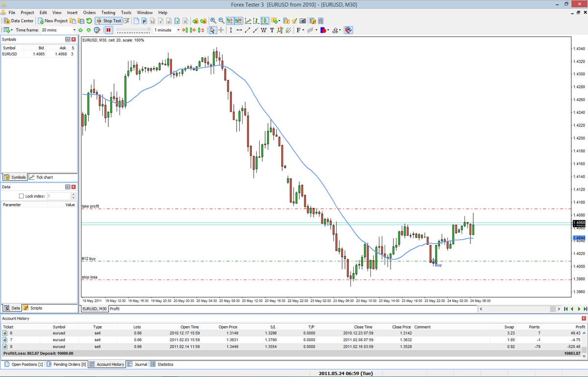The height and width of the screenshot is (377, 588).
Task: Enable the Lock index checkbox
Action: pos(21,196)
